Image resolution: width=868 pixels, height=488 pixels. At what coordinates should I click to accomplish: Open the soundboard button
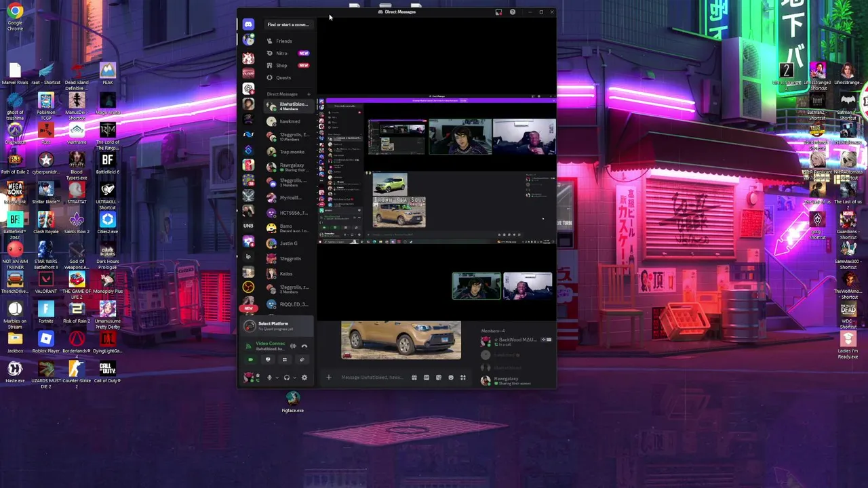[302, 360]
